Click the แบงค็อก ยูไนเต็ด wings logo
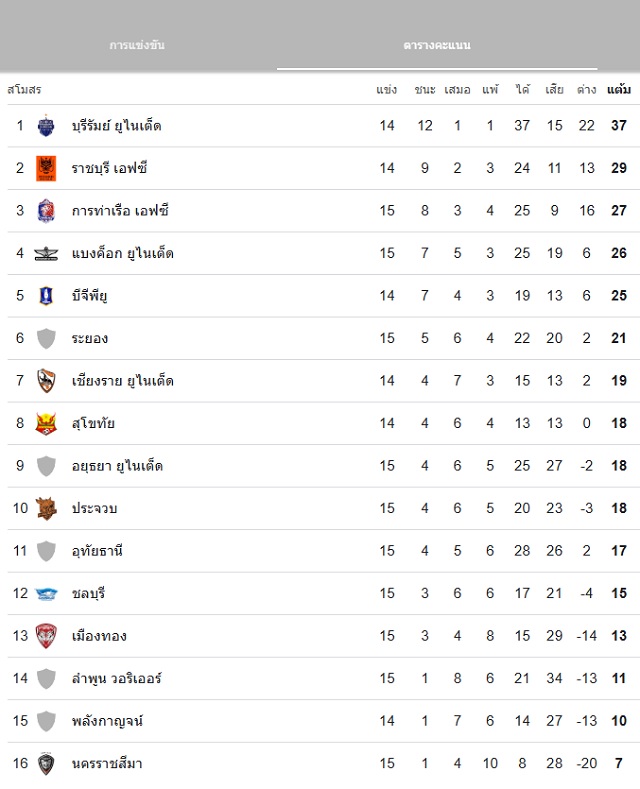 point(46,253)
